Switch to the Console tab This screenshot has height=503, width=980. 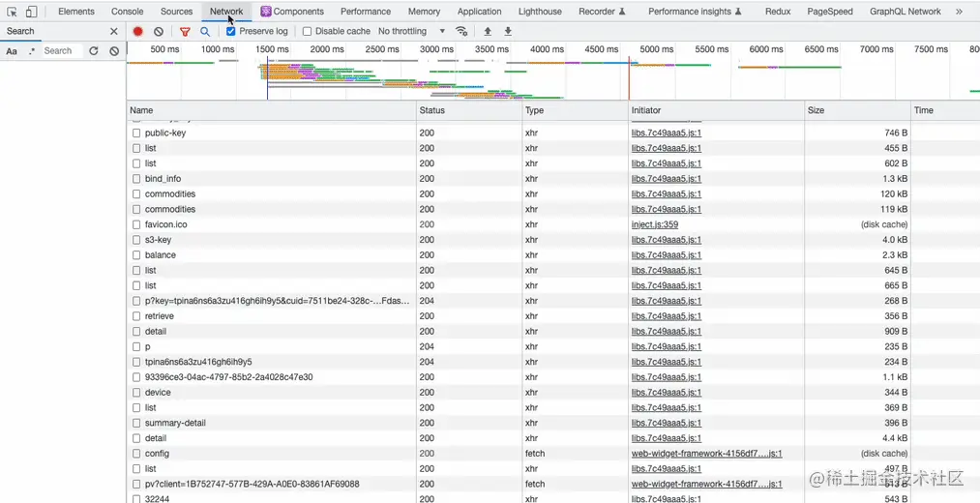point(128,12)
